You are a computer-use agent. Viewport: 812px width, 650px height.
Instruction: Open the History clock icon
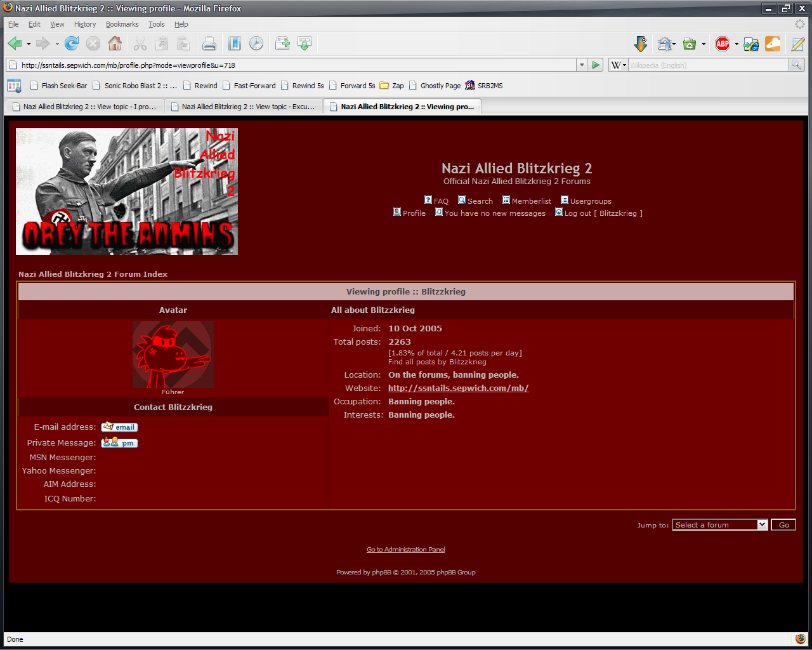pos(256,43)
